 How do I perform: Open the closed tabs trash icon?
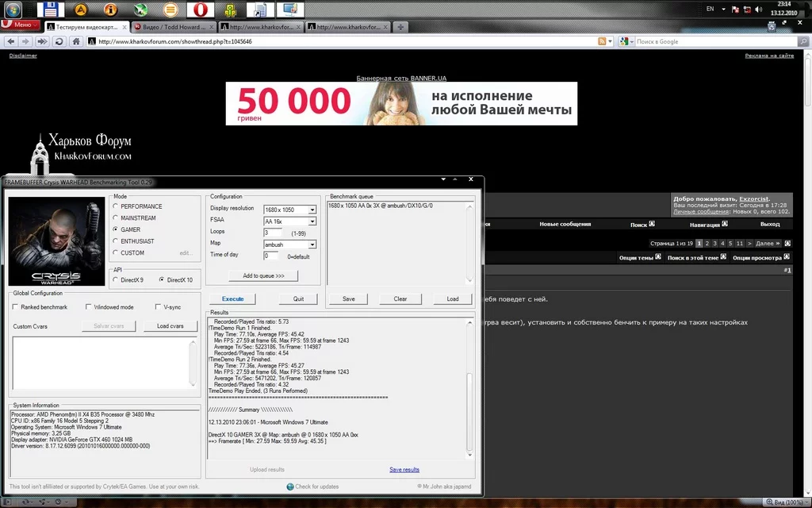tap(772, 26)
